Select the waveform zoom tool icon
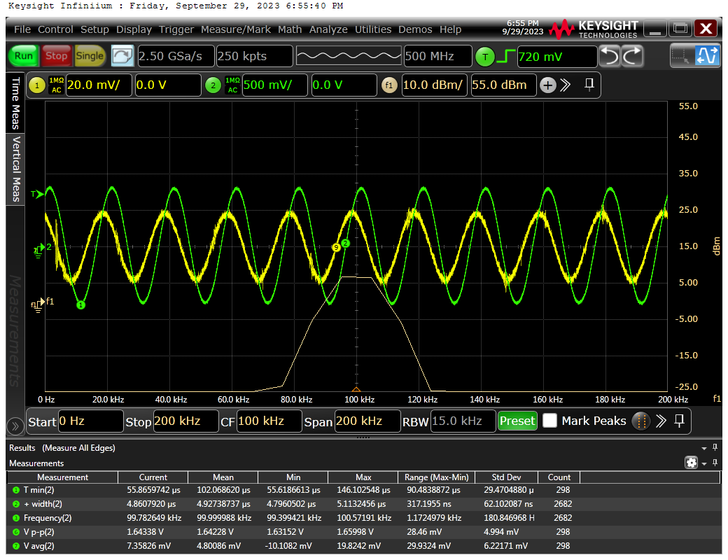The width and height of the screenshot is (728, 560). 707,56
